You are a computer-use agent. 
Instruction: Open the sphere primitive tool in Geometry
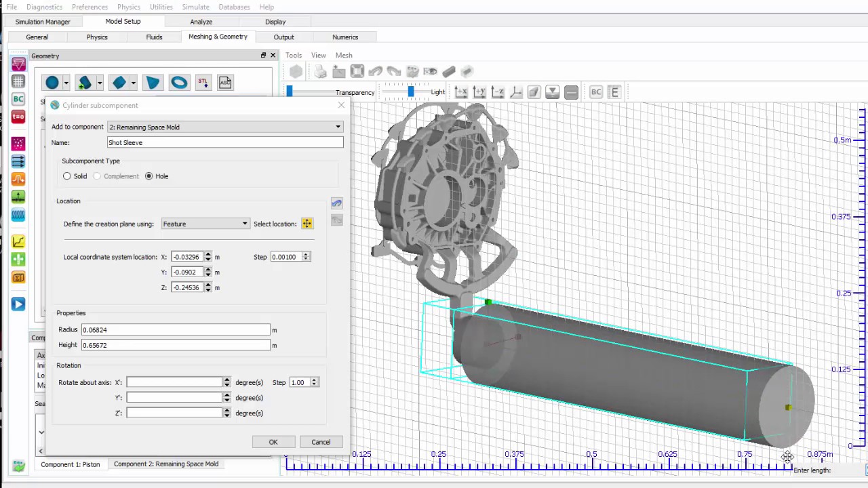pos(52,83)
